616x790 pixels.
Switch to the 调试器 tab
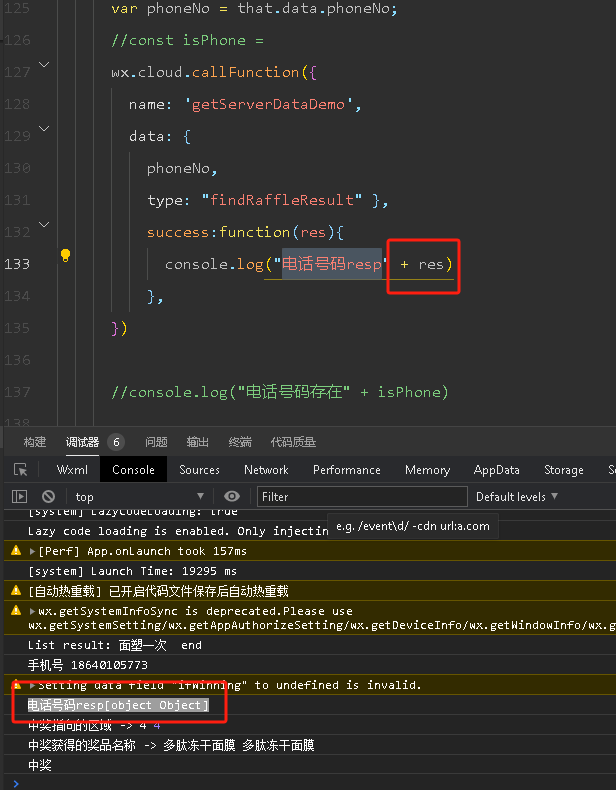coord(83,442)
